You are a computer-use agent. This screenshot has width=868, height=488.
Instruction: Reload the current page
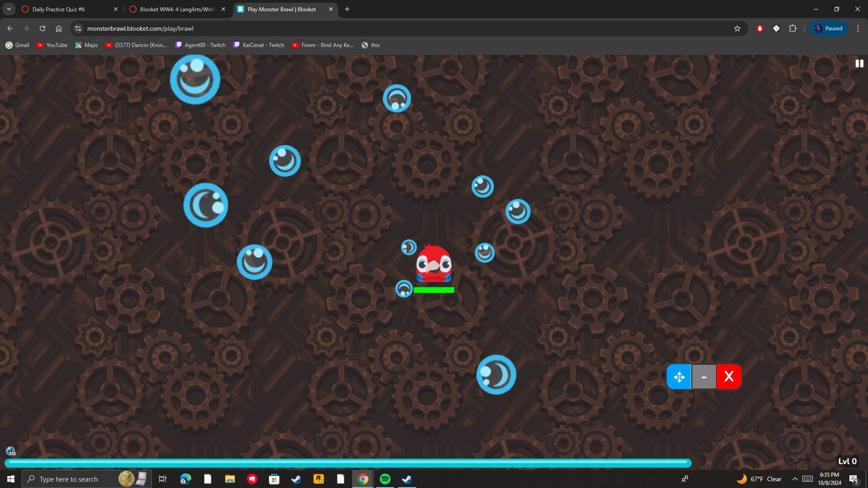pos(42,28)
